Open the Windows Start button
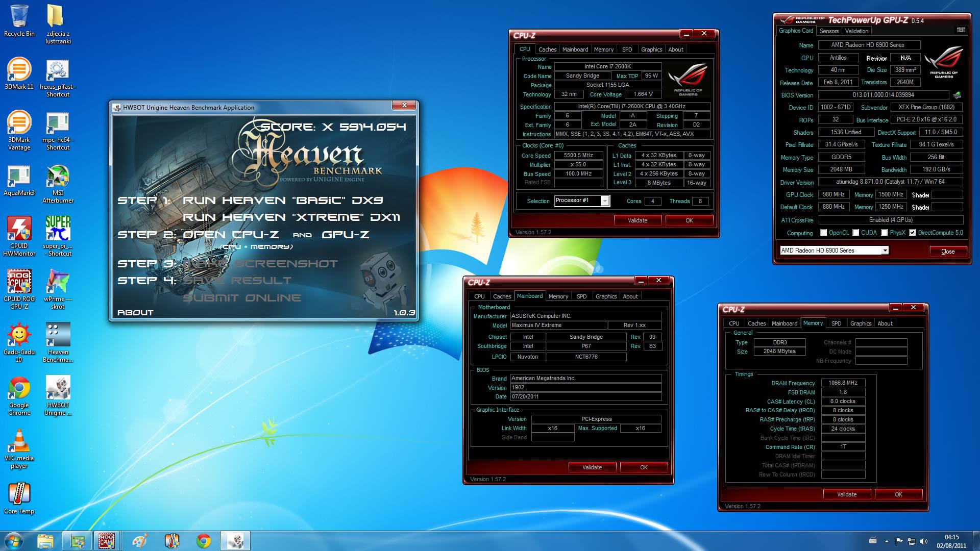This screenshot has height=551, width=980. pos(13,541)
